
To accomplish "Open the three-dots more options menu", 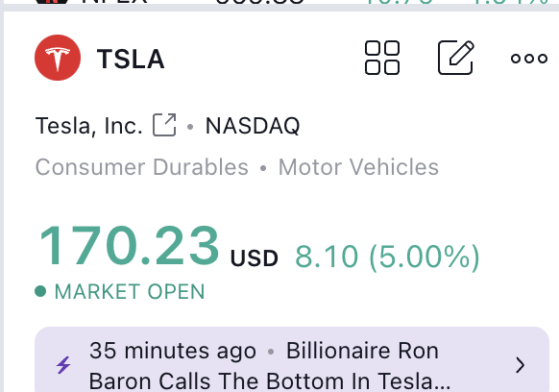I will click(529, 59).
